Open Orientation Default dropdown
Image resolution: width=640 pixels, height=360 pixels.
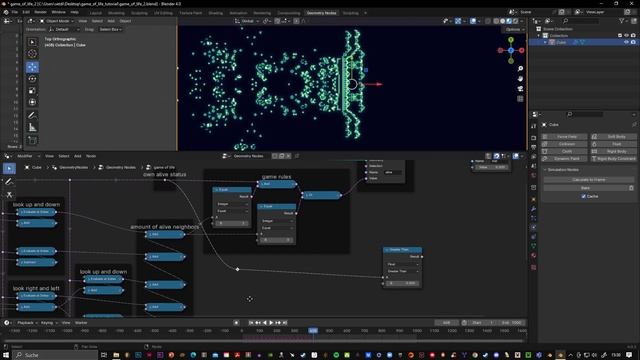[x=64, y=29]
